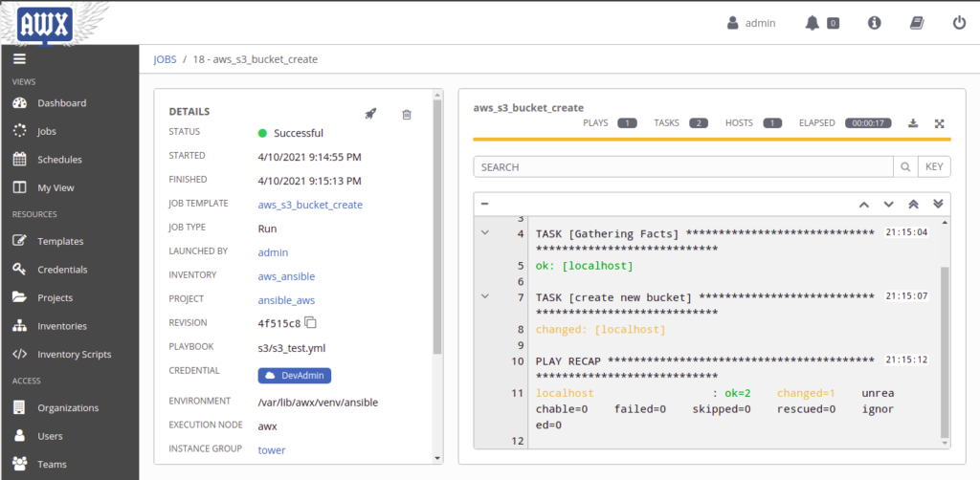Open aws_s3_bucket_create job template link
980x480 pixels.
point(310,205)
